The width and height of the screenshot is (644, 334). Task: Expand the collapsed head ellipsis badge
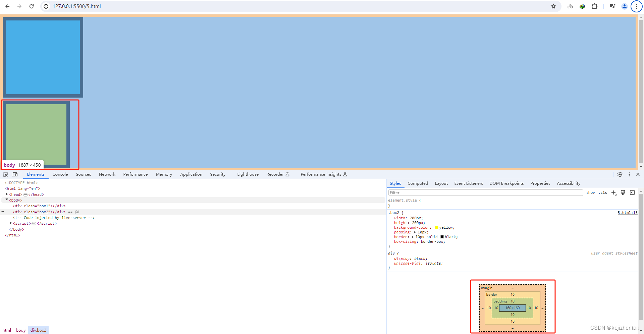point(25,194)
